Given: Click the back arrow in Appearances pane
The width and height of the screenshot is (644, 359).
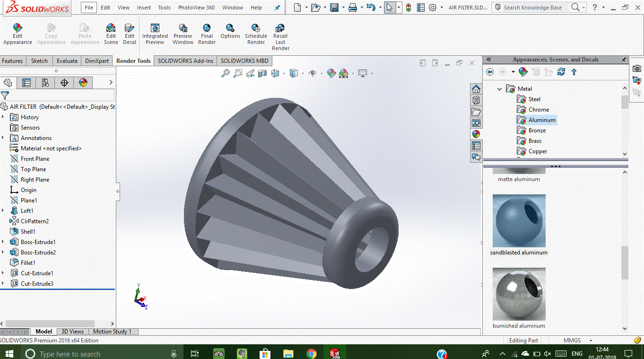Looking at the screenshot, I should (490, 72).
